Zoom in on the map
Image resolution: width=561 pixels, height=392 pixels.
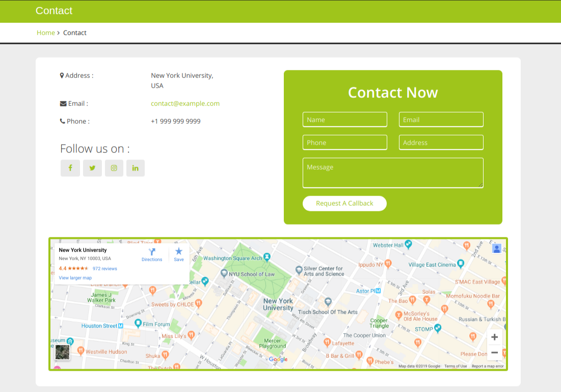(494, 337)
